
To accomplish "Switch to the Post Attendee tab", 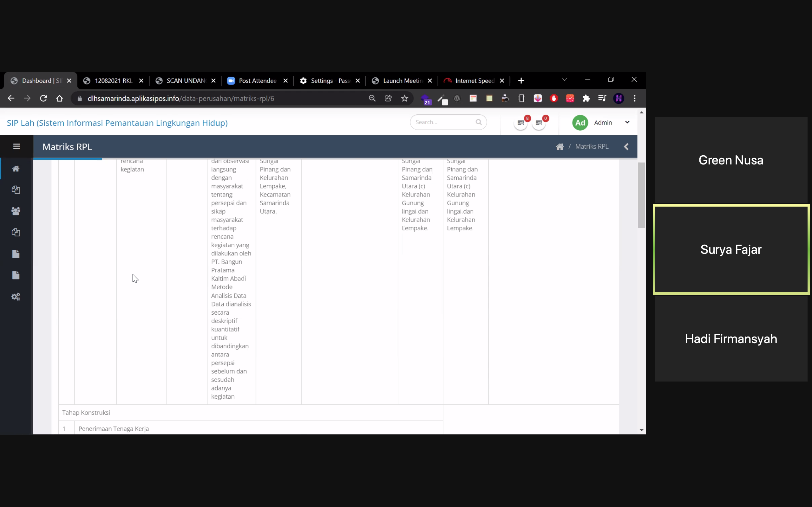I will pyautogui.click(x=257, y=81).
